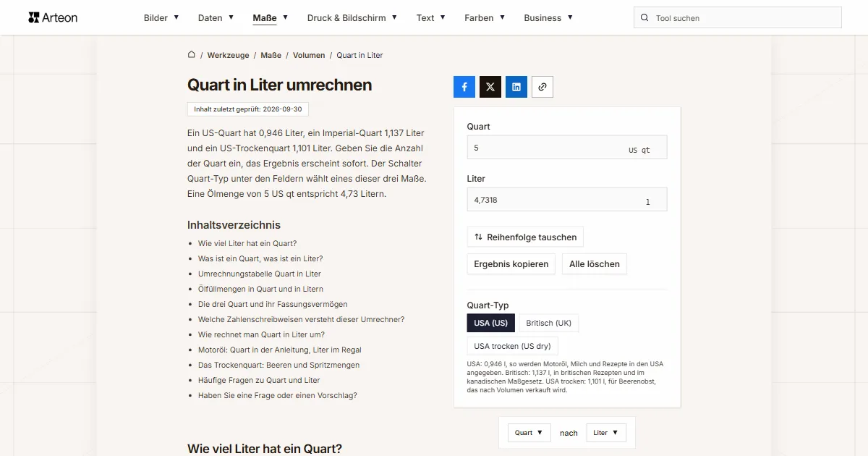The image size is (868, 456).
Task: Click the search magnifier icon
Action: tap(644, 18)
